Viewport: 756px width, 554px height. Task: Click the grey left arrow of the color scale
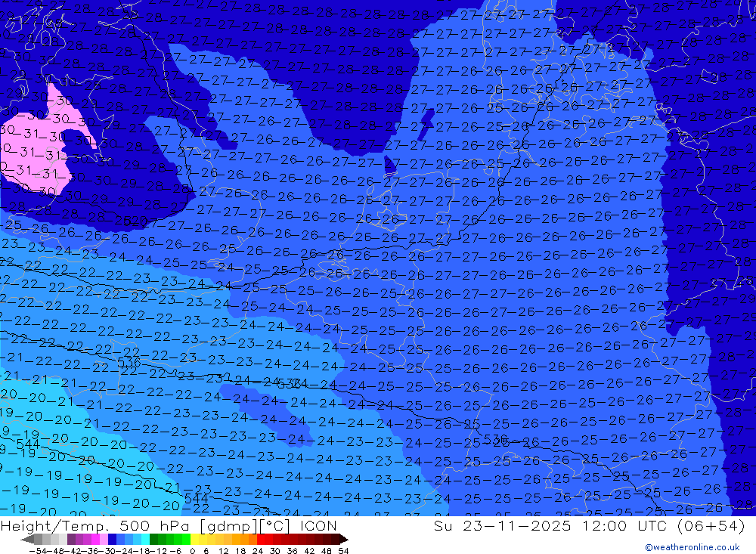tap(27, 539)
